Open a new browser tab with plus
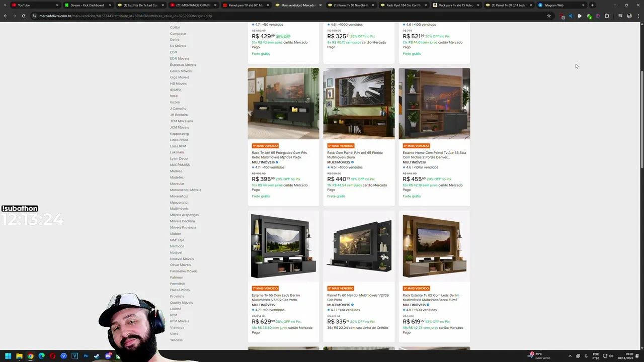This screenshot has width=644, height=362. coord(592,5)
